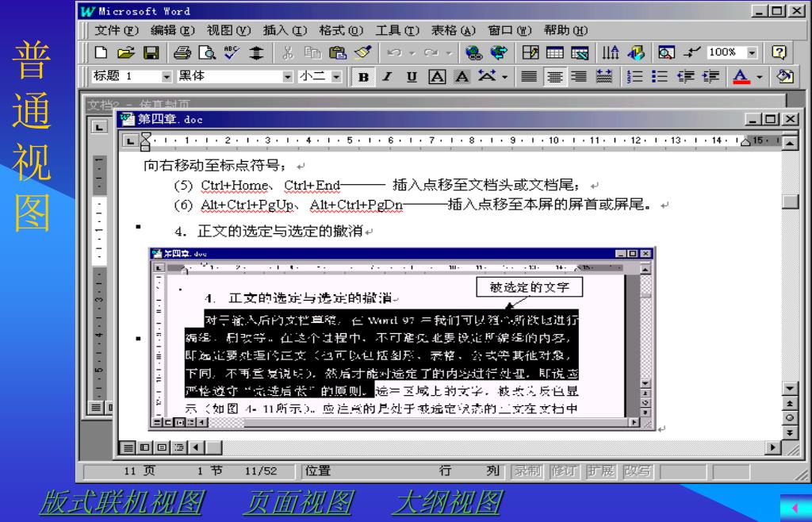The image size is (812, 522).
Task: Toggle numbered list formatting
Action: pos(635,77)
